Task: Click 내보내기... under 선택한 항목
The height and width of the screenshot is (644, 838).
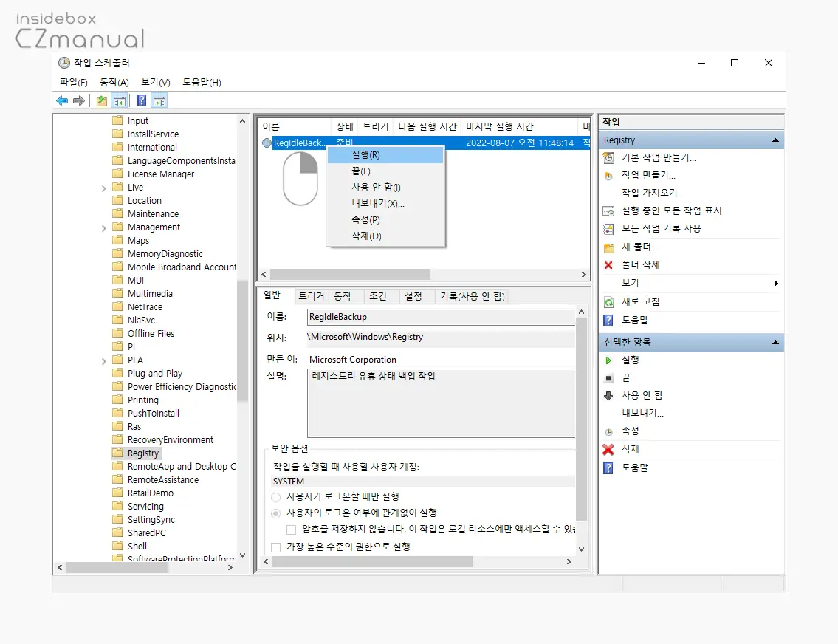Action: point(643,413)
